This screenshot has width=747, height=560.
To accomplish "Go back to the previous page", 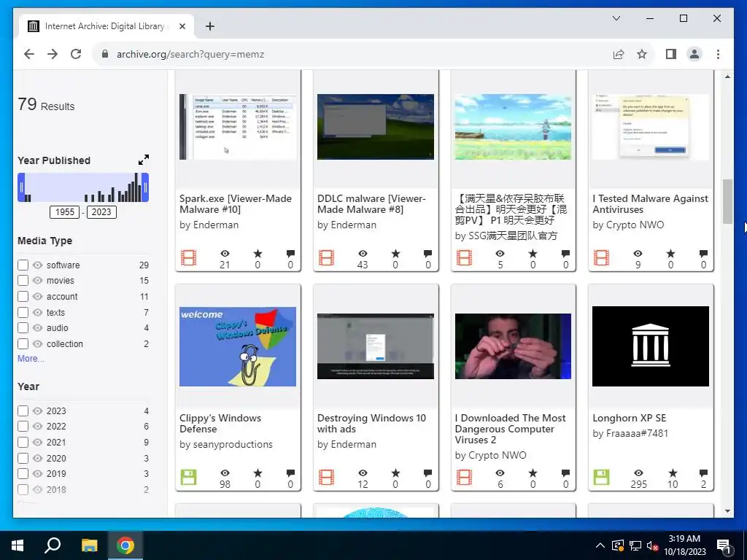I will pos(29,54).
